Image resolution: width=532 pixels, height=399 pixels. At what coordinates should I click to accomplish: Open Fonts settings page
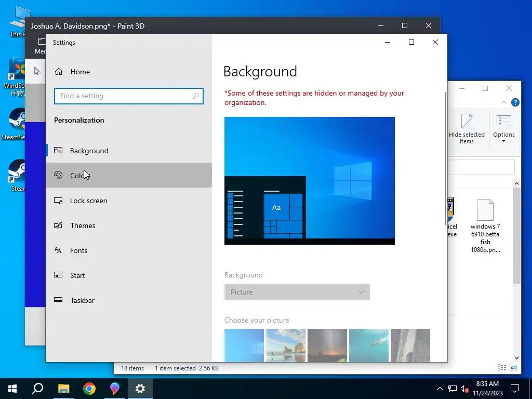click(129, 250)
